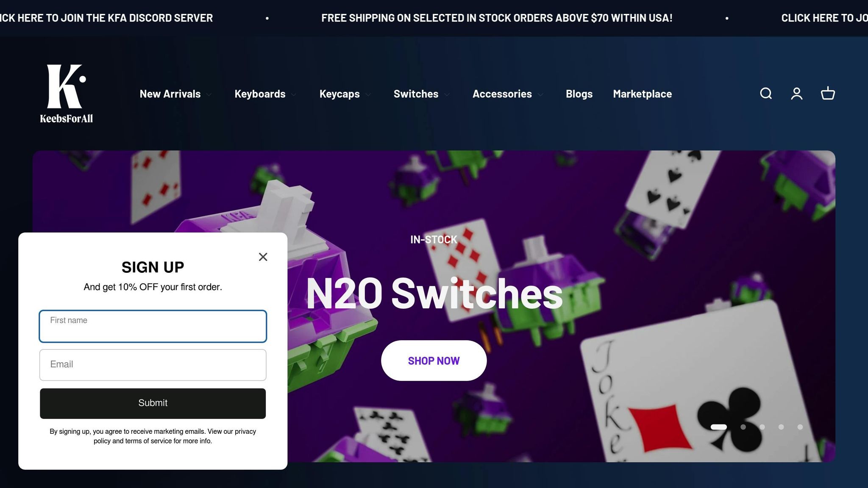Expand the Keyboards menu
This screenshot has height=488, width=868.
tap(265, 94)
